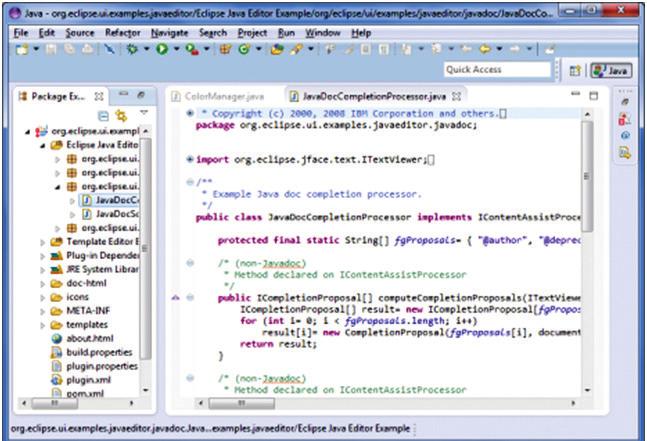The height and width of the screenshot is (441, 647).
Task: Open the Package Explorer view menu triangle
Action: click(x=144, y=112)
